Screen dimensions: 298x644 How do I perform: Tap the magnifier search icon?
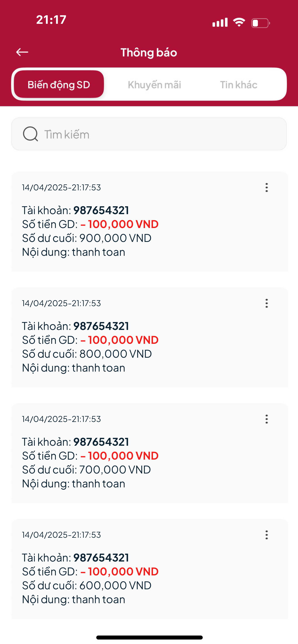(30, 134)
